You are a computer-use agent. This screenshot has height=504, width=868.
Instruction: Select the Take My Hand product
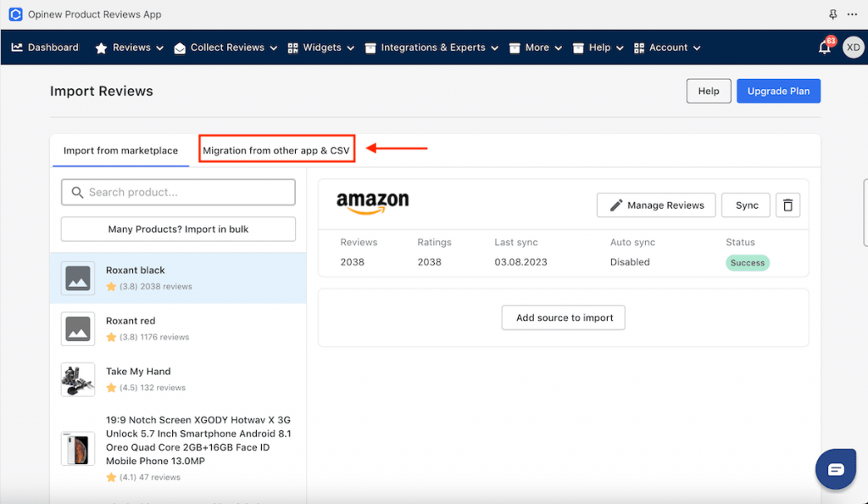pos(178,379)
